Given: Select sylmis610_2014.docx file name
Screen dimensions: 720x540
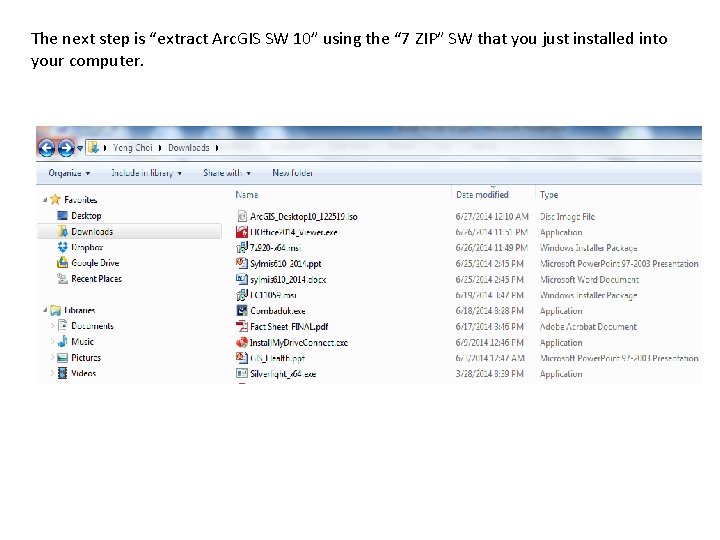Looking at the screenshot, I should pyautogui.click(x=288, y=280).
